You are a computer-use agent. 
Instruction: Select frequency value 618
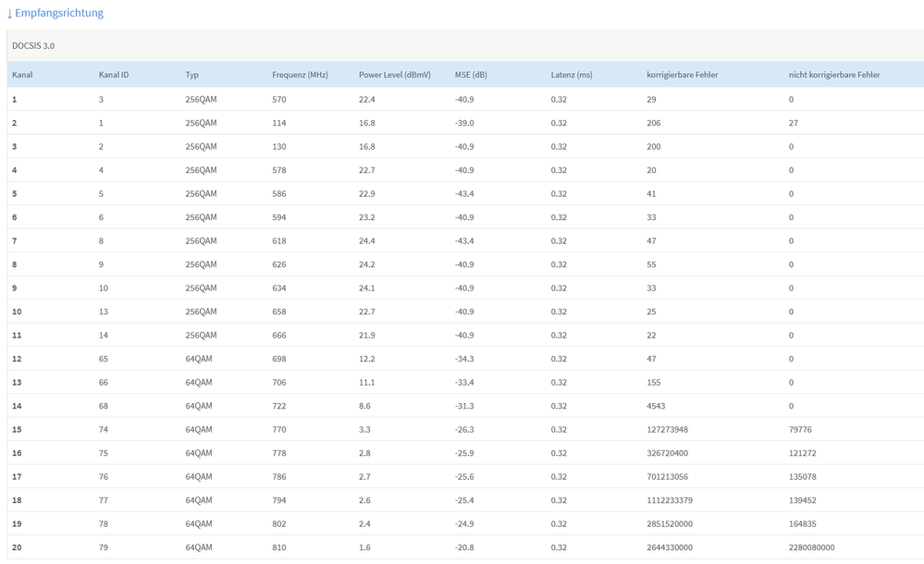click(x=278, y=241)
